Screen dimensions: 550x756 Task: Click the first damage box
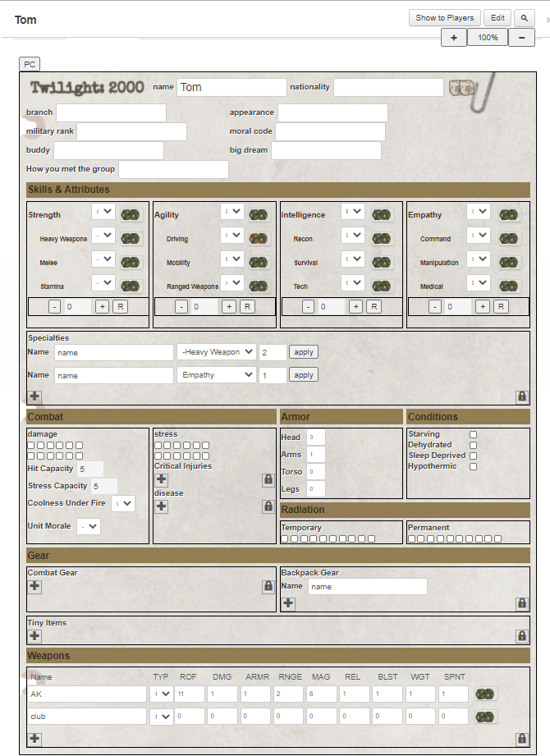[x=31, y=445]
